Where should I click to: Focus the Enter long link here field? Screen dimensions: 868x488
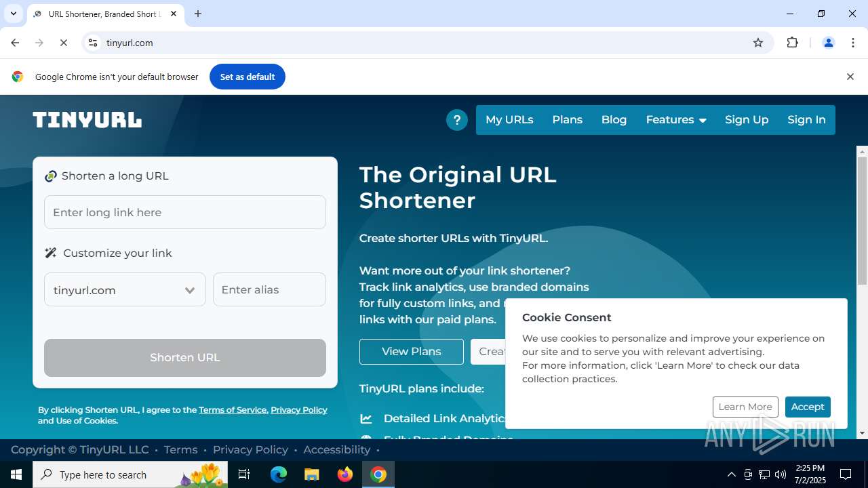tap(185, 212)
